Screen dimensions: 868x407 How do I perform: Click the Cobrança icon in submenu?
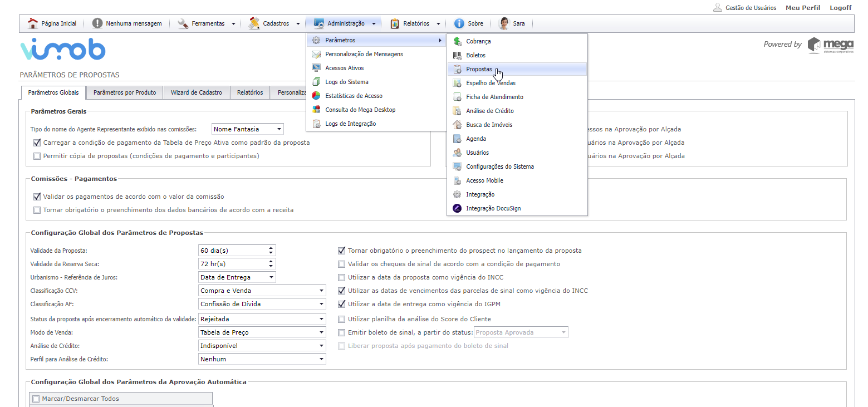pyautogui.click(x=457, y=41)
